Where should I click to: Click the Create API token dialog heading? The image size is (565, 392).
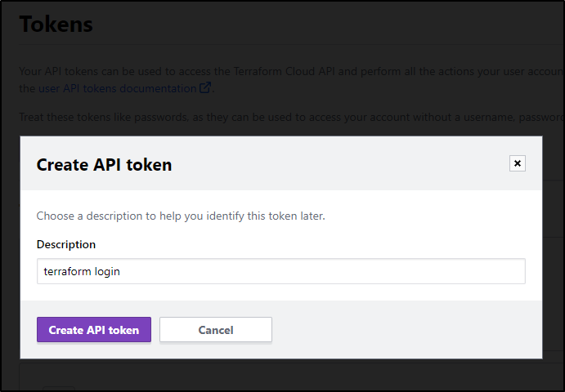pyautogui.click(x=104, y=165)
